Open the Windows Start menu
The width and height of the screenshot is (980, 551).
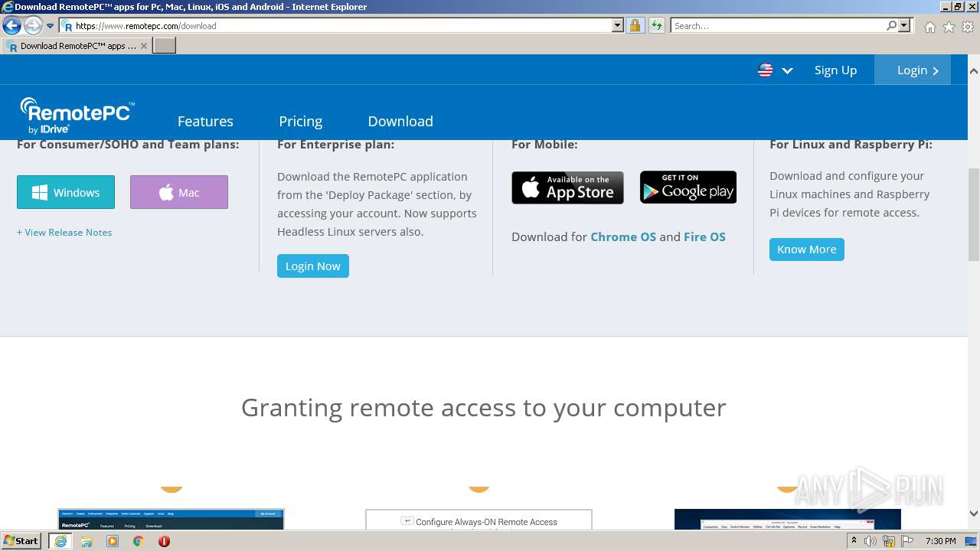click(x=21, y=540)
